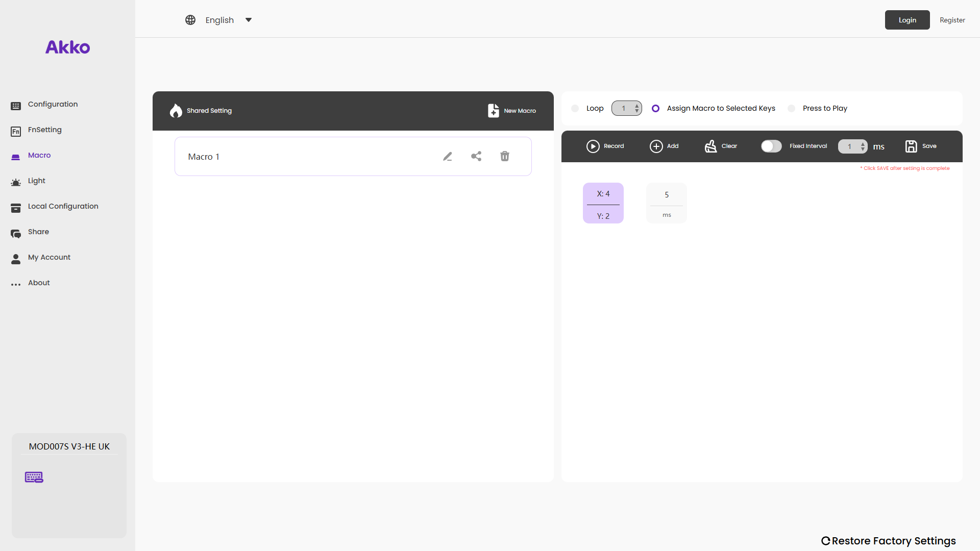Image resolution: width=980 pixels, height=551 pixels.
Task: Click the share icon on Macro 1
Action: pos(476,157)
